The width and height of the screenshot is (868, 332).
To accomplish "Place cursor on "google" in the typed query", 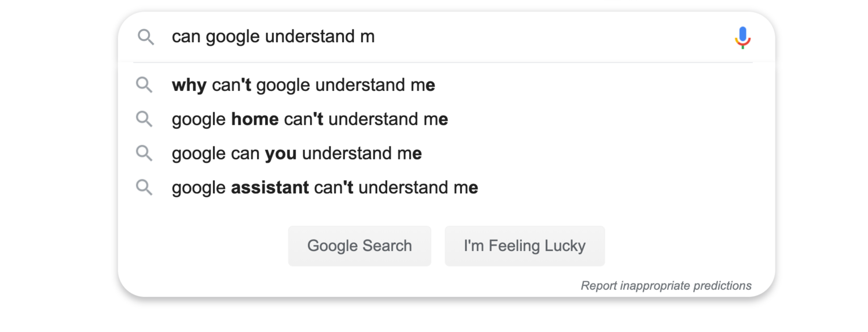I will pos(233,37).
